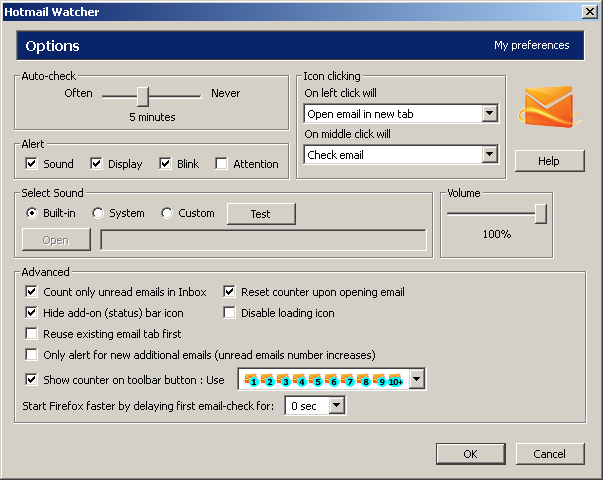This screenshot has width=603, height=480.
Task: Click the 5 minutes interval label
Action: 152,117
